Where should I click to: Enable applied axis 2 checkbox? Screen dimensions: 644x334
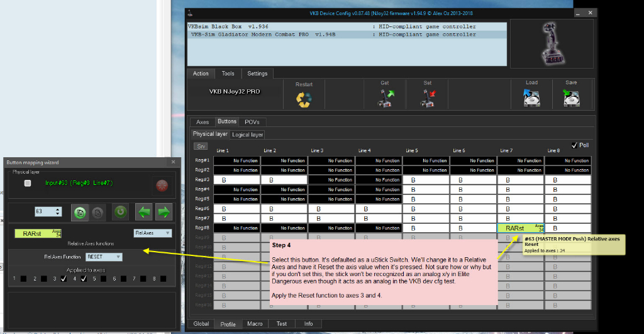click(43, 279)
